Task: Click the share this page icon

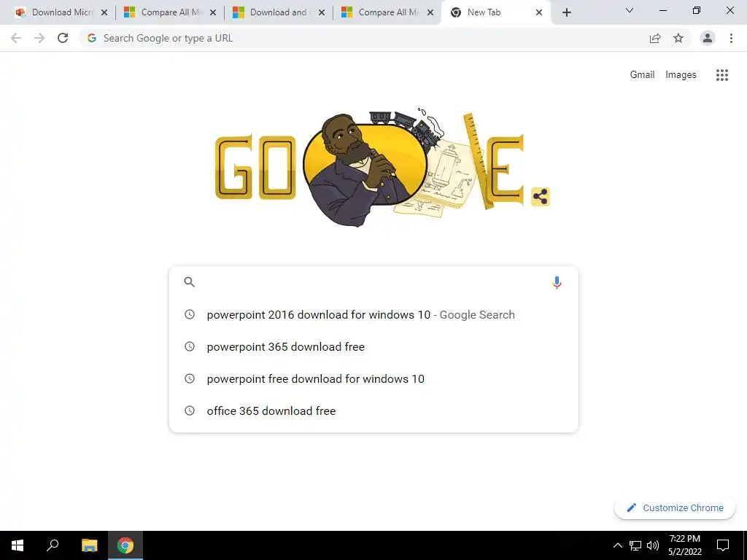Action: pyautogui.click(x=655, y=38)
